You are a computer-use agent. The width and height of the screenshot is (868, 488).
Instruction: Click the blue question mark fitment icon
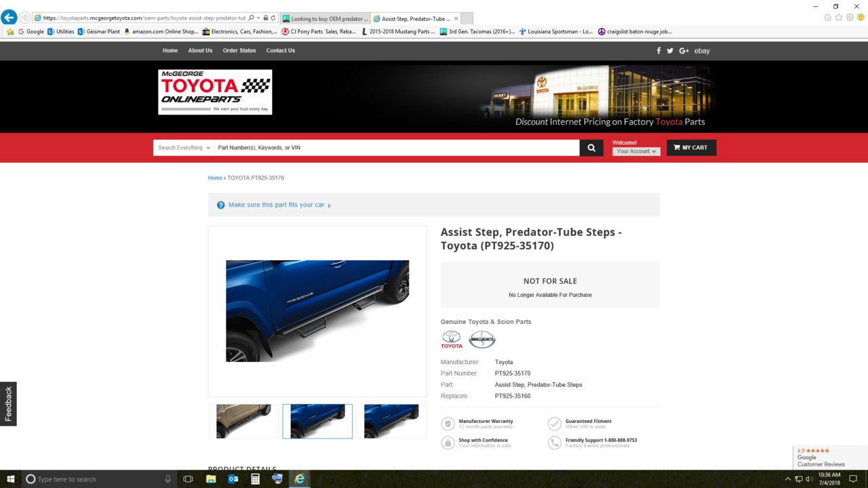click(220, 205)
